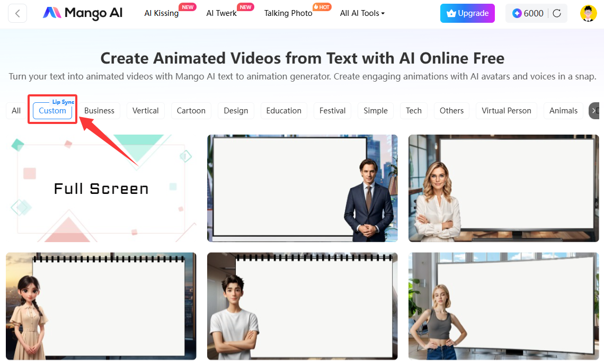The image size is (604, 364).
Task: Open the Full Screen template
Action: (101, 188)
